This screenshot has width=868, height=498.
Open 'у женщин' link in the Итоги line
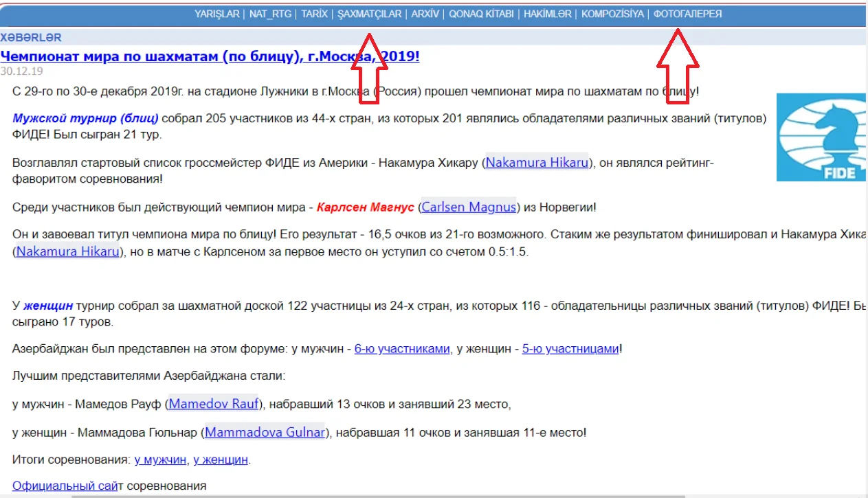pos(221,460)
